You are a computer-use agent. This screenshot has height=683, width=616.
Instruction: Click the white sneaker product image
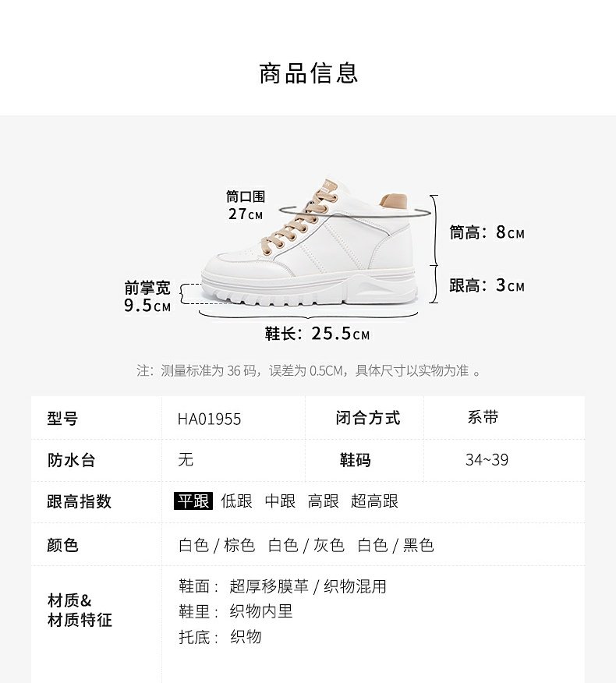point(310,242)
